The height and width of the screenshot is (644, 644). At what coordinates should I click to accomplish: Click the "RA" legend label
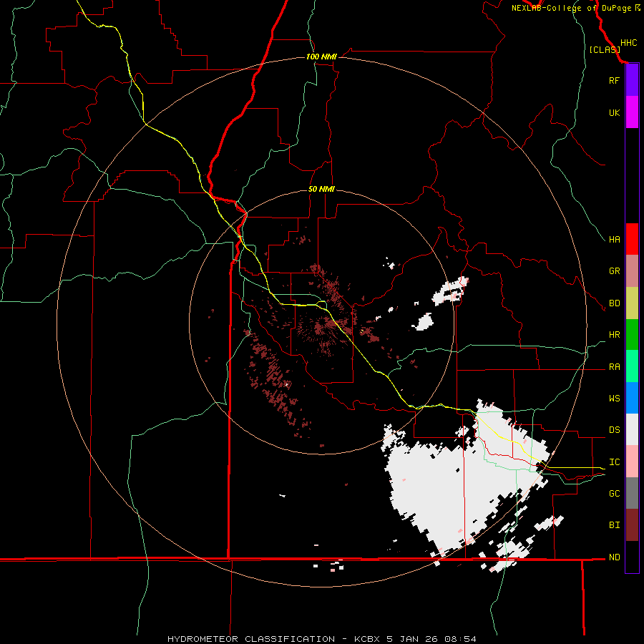pyautogui.click(x=614, y=367)
